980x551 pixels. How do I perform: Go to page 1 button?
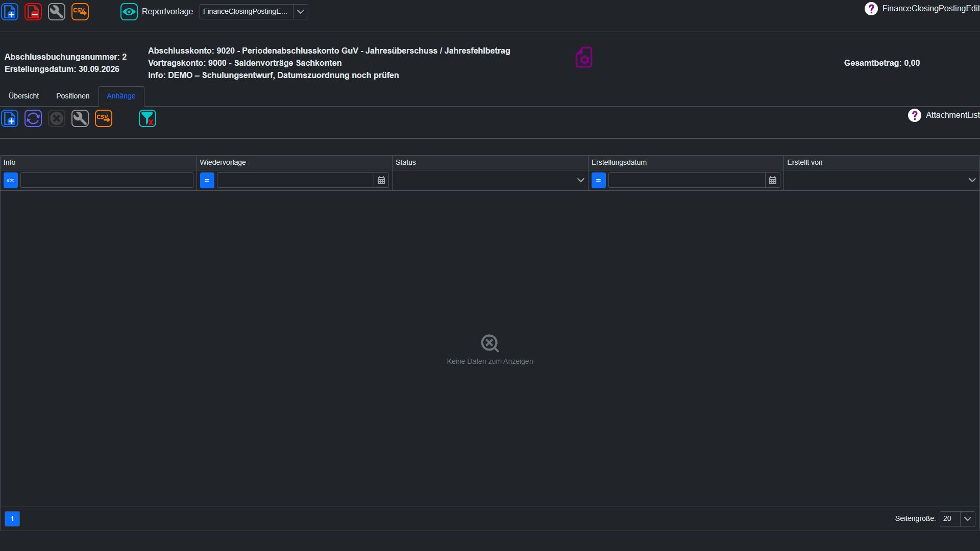coord(12,518)
